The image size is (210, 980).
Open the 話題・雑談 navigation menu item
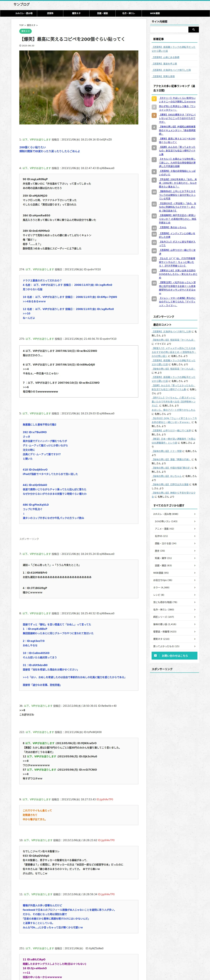[103, 13]
